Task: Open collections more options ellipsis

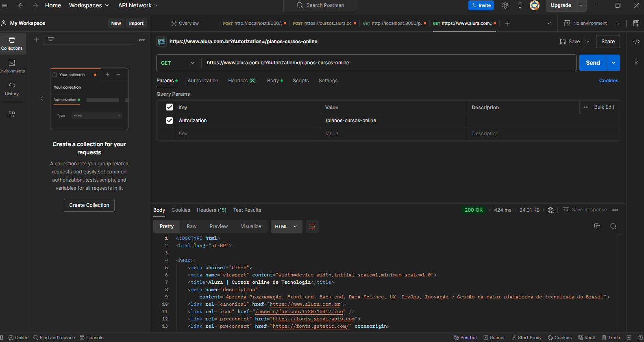Action: (x=142, y=40)
